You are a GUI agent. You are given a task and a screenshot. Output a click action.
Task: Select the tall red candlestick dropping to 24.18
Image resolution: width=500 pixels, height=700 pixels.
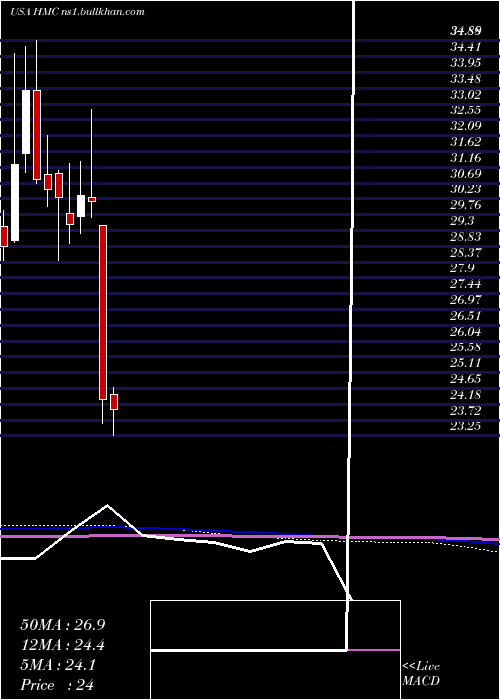coord(103,312)
